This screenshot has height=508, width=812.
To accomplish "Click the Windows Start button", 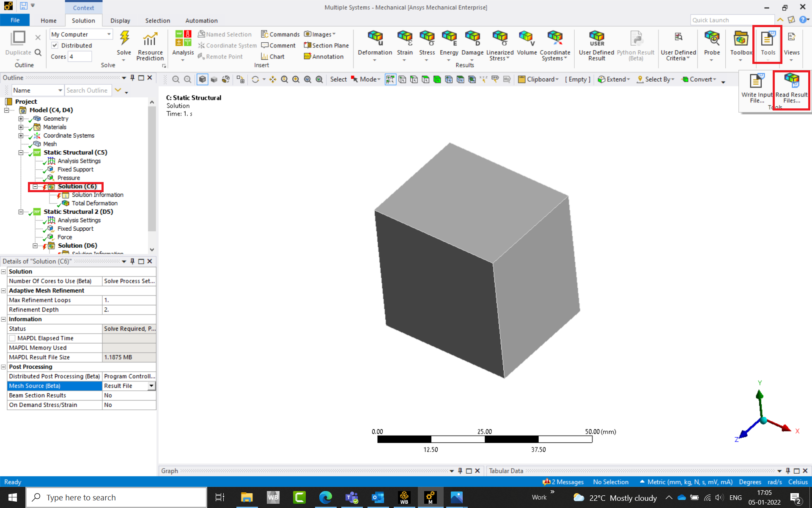I will point(12,497).
